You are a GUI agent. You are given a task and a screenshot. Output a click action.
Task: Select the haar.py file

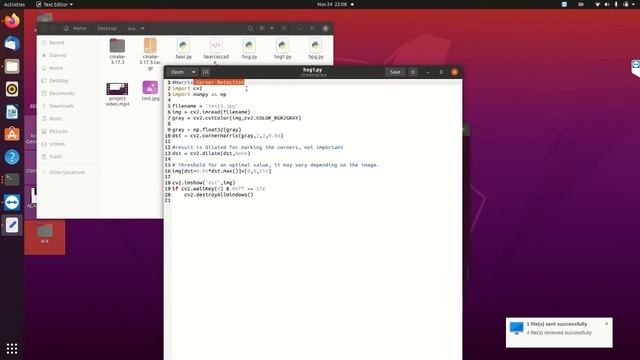click(x=184, y=48)
